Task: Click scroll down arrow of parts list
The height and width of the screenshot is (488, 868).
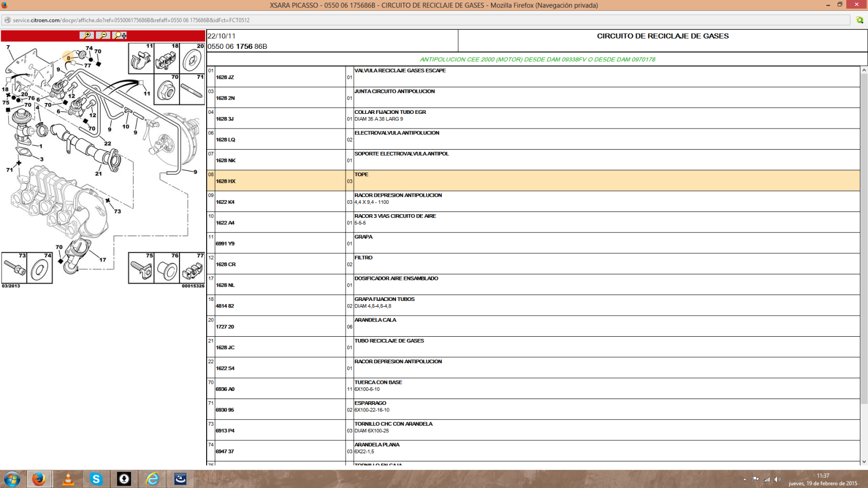Action: [x=864, y=462]
